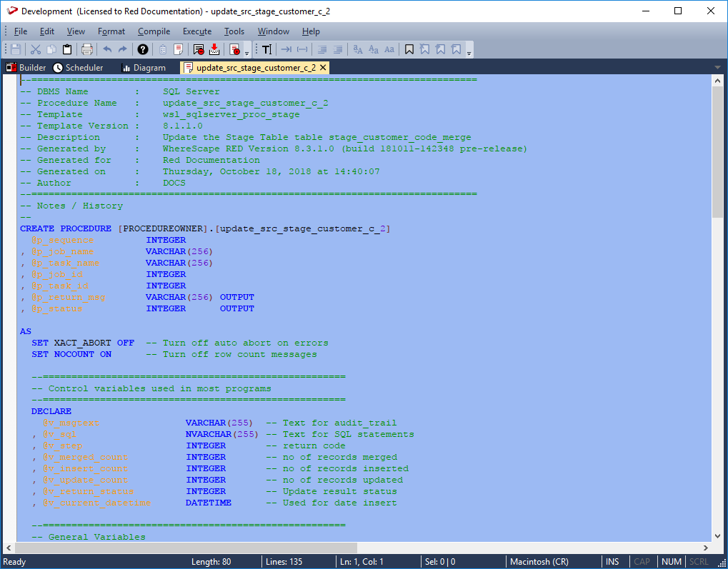Click the download-to-tray red arrow icon

click(x=214, y=49)
